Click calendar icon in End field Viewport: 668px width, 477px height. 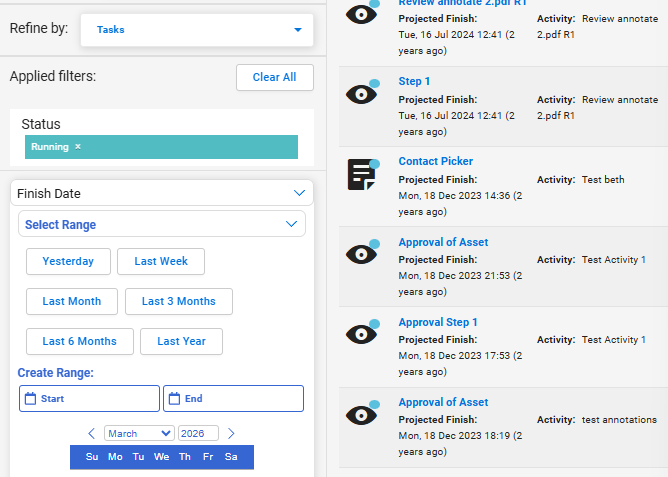tap(174, 399)
